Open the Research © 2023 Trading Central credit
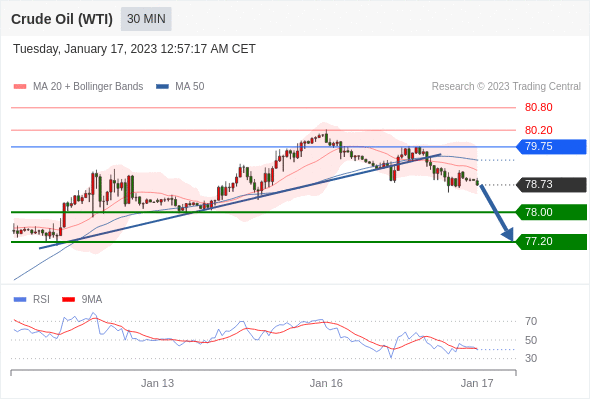 (506, 87)
